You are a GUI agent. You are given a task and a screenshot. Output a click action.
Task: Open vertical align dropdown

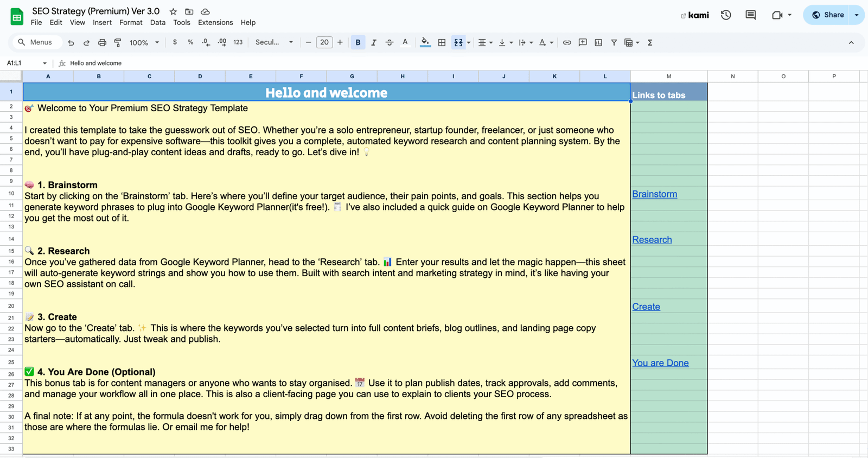(505, 42)
